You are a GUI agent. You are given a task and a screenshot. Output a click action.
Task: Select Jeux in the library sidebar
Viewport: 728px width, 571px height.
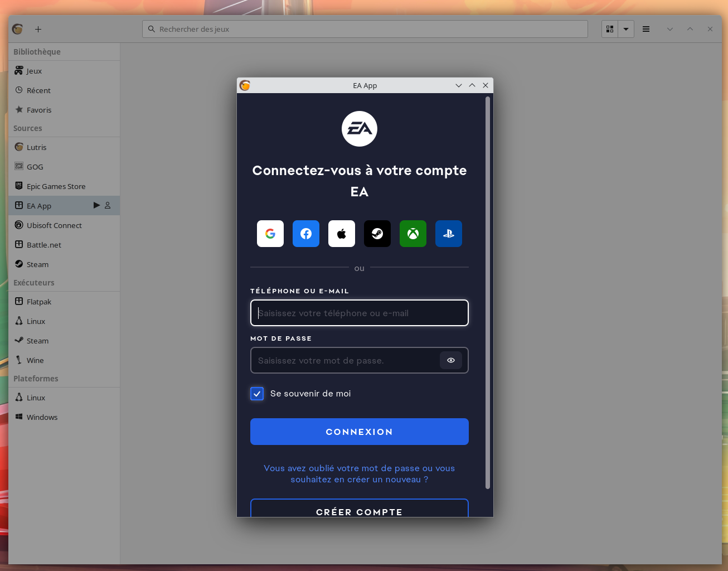point(64,71)
